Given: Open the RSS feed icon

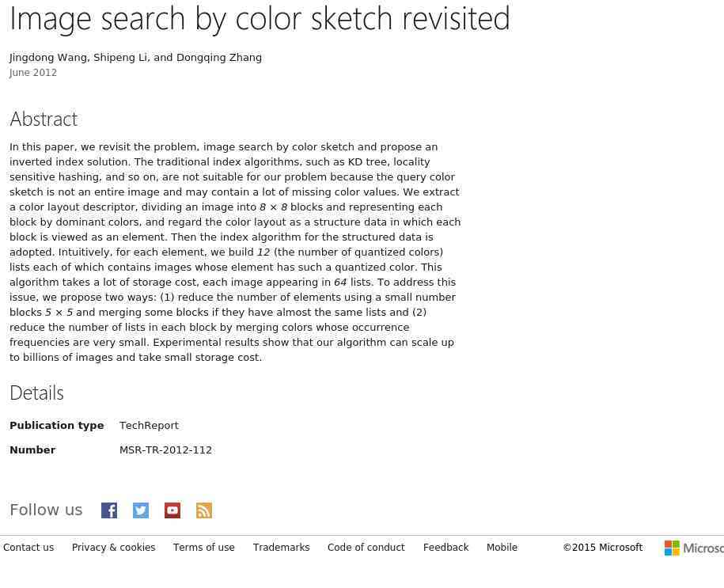Looking at the screenshot, I should click(x=204, y=510).
